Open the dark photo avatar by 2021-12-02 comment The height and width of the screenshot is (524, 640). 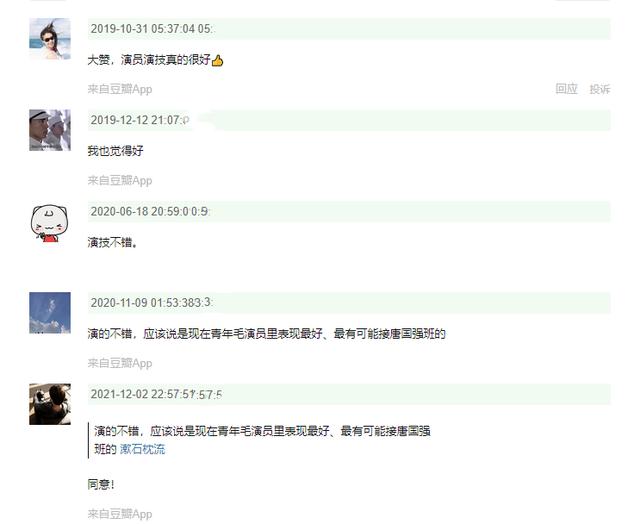coord(50,404)
